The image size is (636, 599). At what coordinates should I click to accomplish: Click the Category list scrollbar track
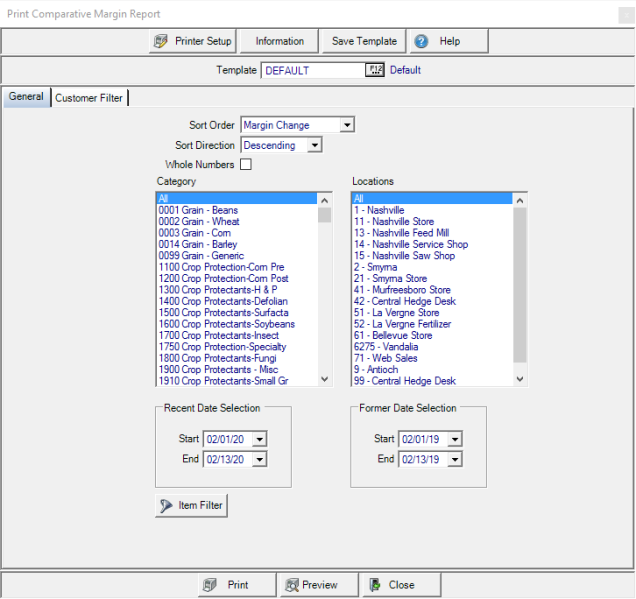point(324,300)
